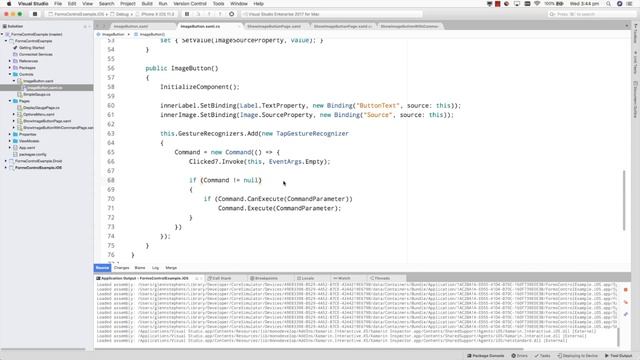The width and height of the screenshot is (640, 360).
Task: Open the Breakpoints pad tab
Action: click(265, 278)
